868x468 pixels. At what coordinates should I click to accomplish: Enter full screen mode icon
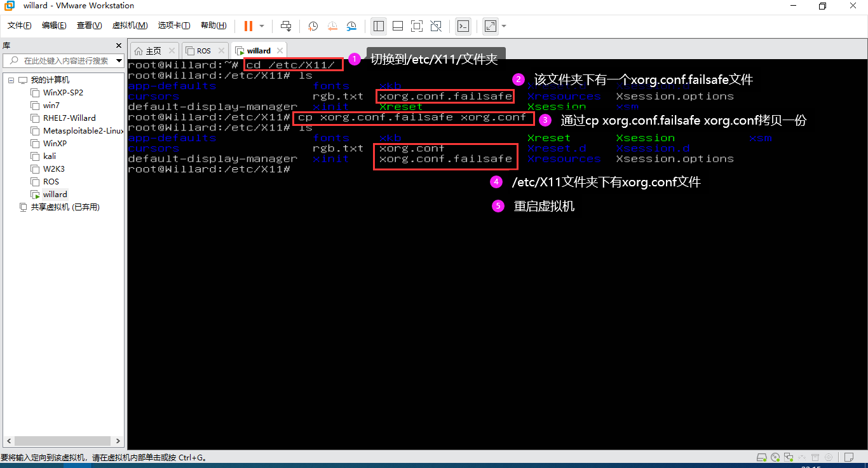417,26
